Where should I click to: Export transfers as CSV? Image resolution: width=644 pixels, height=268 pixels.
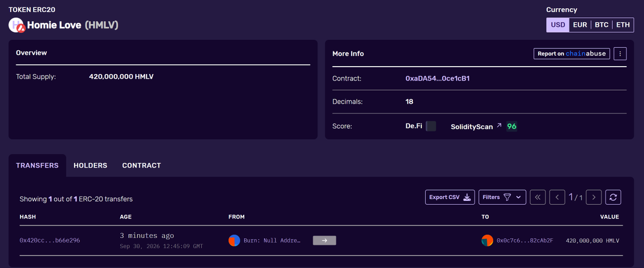point(450,197)
